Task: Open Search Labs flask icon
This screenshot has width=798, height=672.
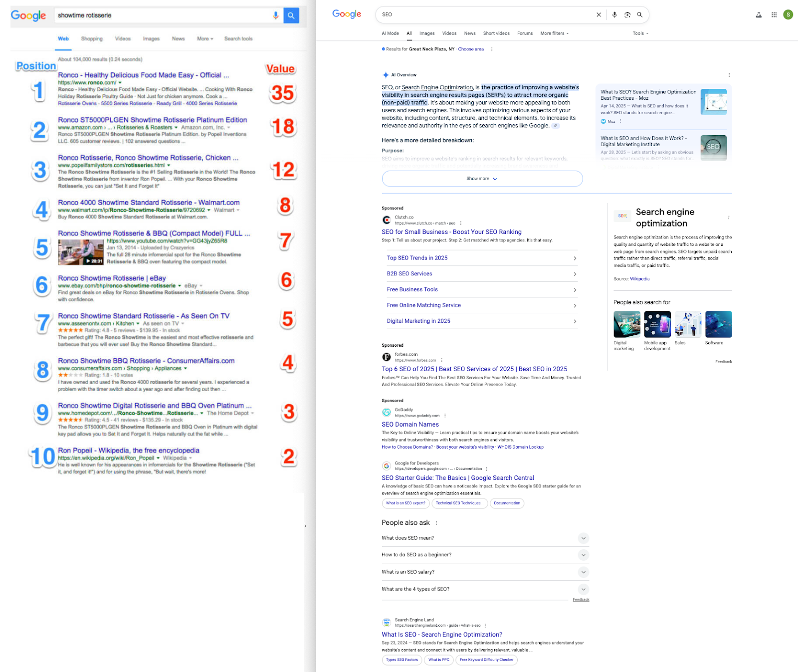Action: 759,15
